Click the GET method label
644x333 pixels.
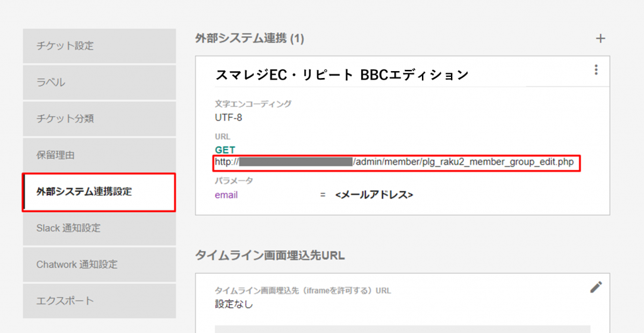(225, 150)
